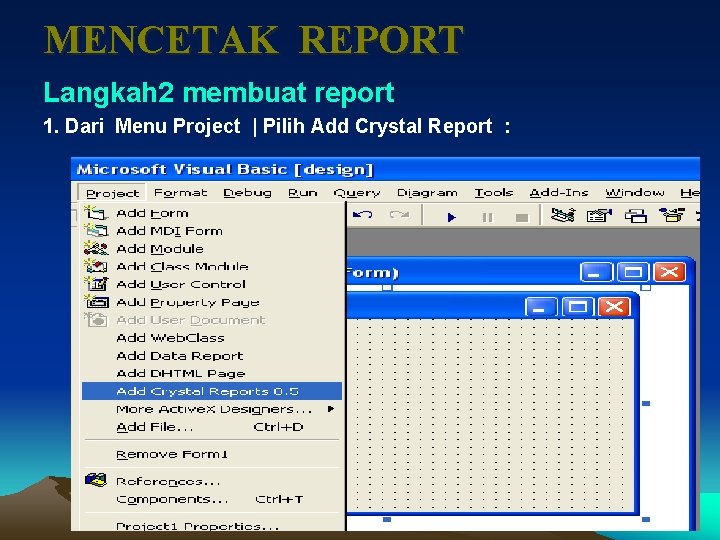Select Add WebClass menu entry
Viewport: 720px width, 540px height.
point(212,338)
